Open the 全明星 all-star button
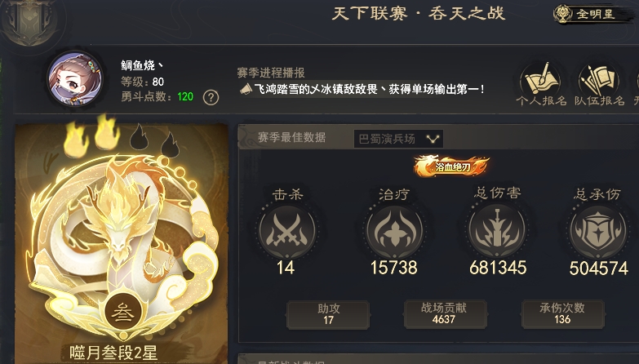 (x=591, y=14)
